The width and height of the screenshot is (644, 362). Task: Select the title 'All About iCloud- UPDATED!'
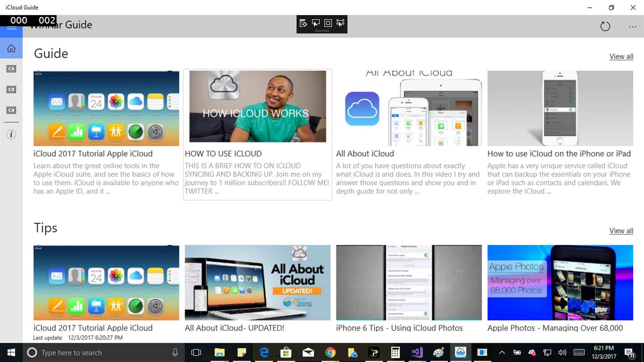click(234, 328)
